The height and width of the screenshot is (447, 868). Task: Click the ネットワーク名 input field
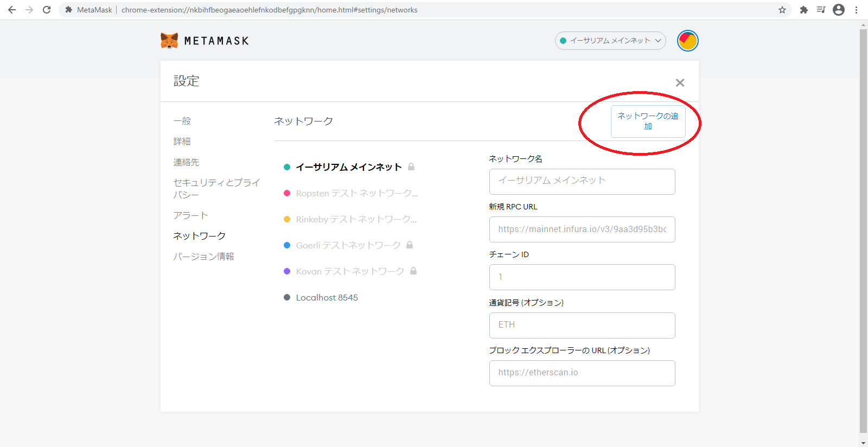tap(582, 181)
